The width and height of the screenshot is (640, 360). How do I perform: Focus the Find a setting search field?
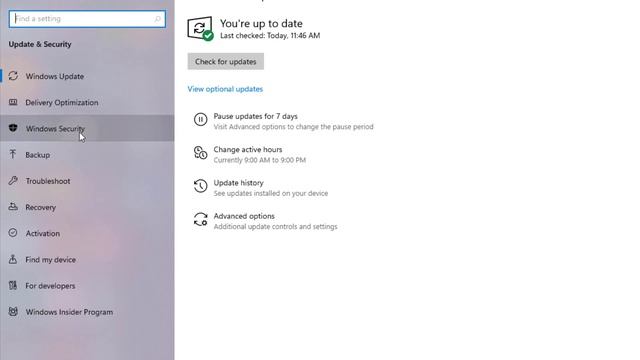coord(87,19)
